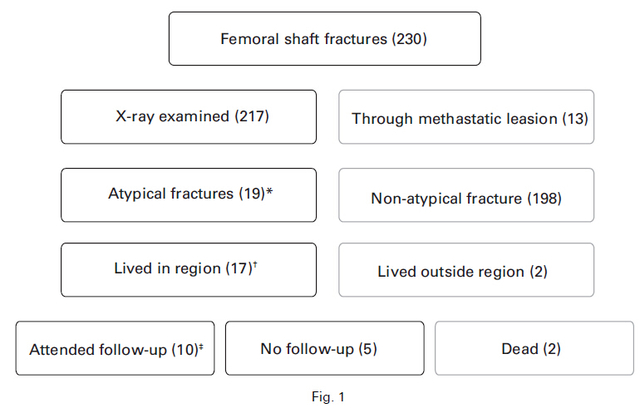Click the Non-atypical fracture (198) box
Image resolution: width=640 pixels, height=413 pixels.
466,195
